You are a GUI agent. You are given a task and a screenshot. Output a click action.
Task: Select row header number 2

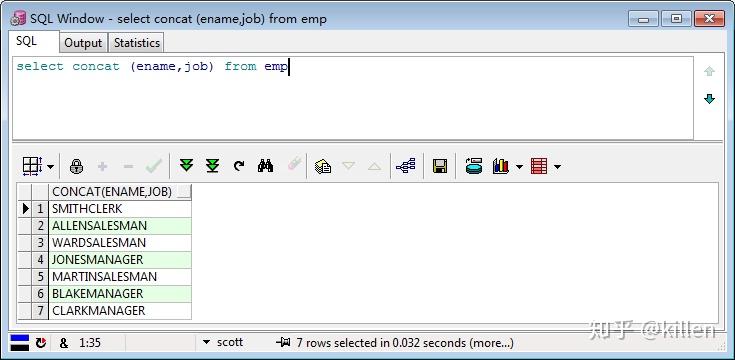point(40,225)
